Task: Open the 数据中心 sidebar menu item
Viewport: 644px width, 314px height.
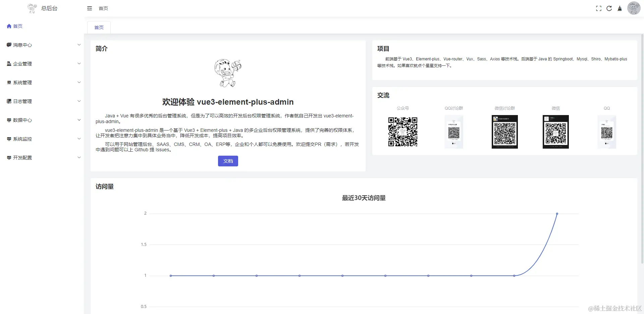Action: (42, 120)
